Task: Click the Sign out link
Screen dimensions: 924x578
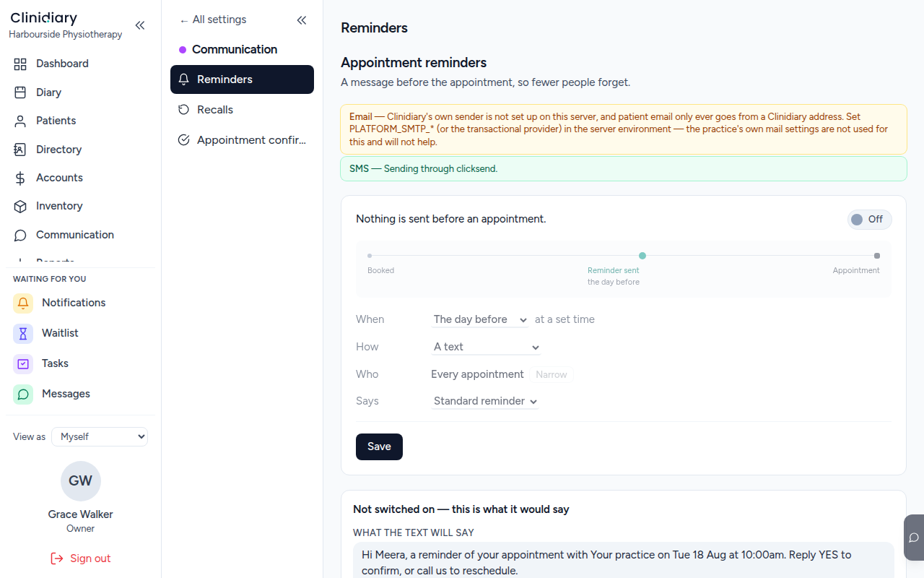Action: [80, 558]
